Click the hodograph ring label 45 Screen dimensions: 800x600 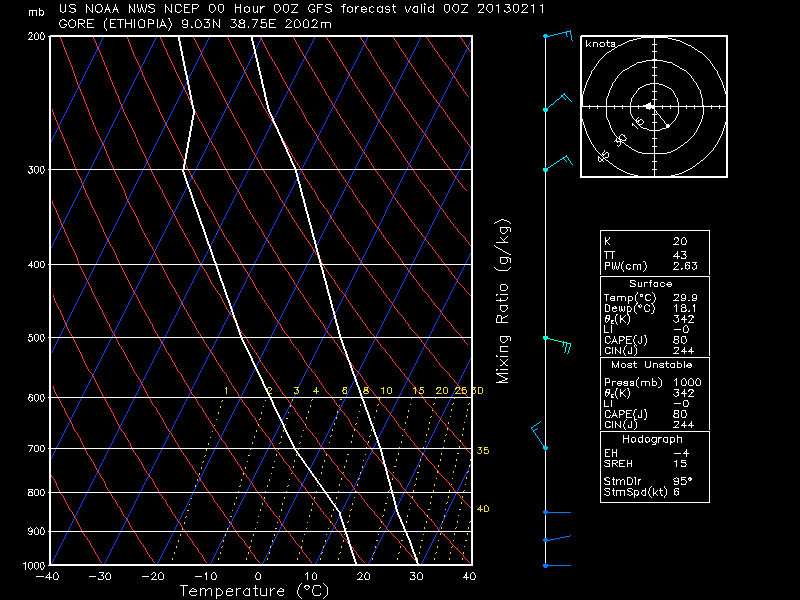click(604, 156)
